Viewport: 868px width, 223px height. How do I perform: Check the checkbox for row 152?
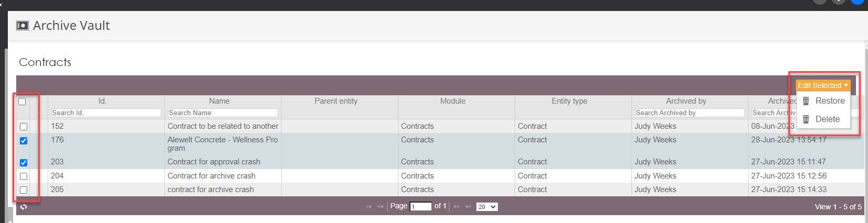[x=24, y=127]
